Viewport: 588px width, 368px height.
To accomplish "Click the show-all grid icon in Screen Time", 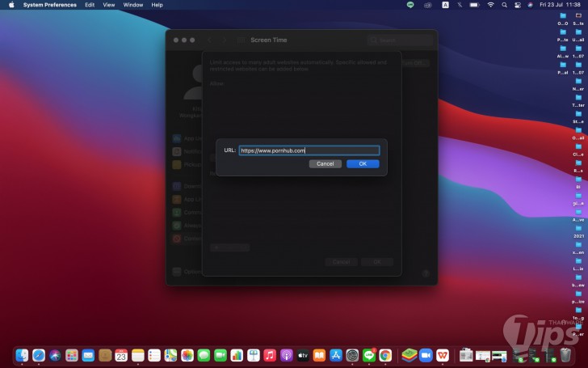I will pyautogui.click(x=241, y=40).
